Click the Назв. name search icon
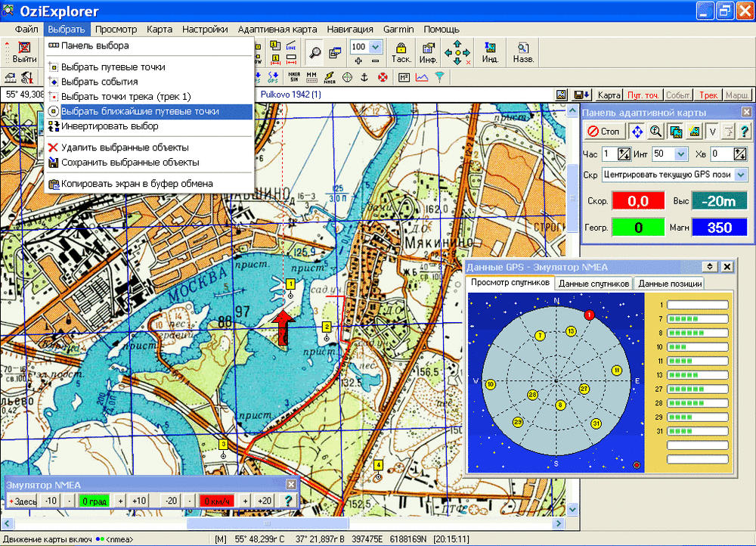This screenshot has width=756, height=546. coord(523,52)
